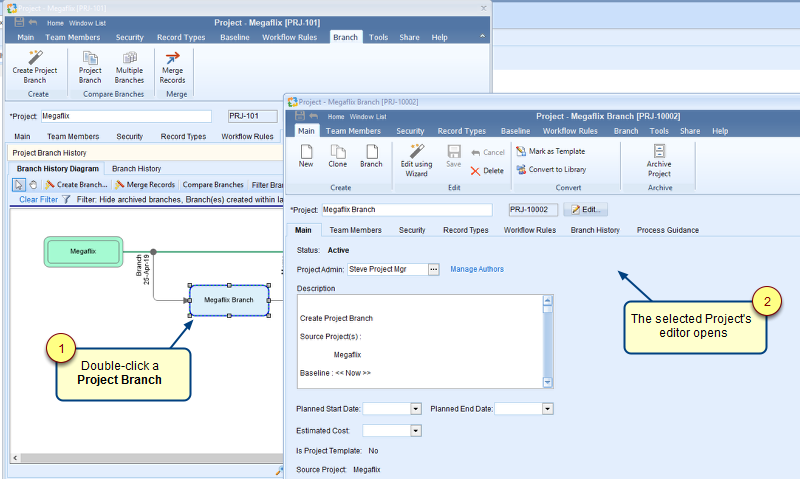Click Clone project icon
800x479 pixels.
pos(338,152)
